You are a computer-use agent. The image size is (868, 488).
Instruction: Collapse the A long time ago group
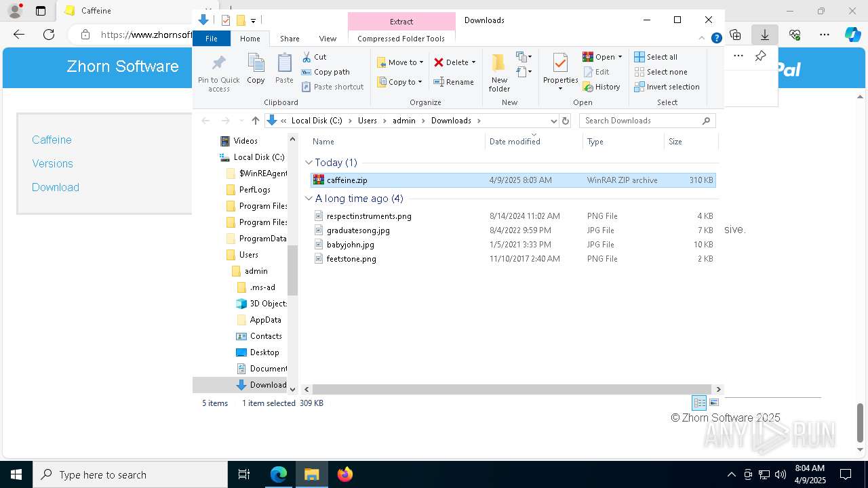309,199
